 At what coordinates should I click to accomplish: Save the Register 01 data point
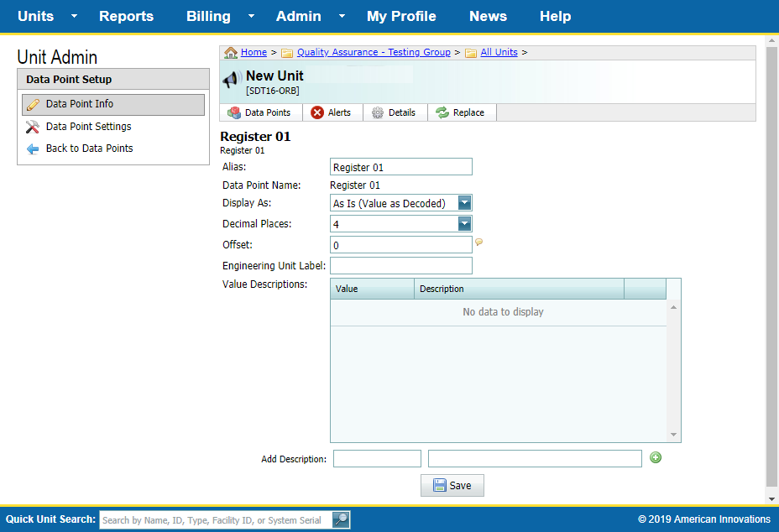pyautogui.click(x=452, y=485)
